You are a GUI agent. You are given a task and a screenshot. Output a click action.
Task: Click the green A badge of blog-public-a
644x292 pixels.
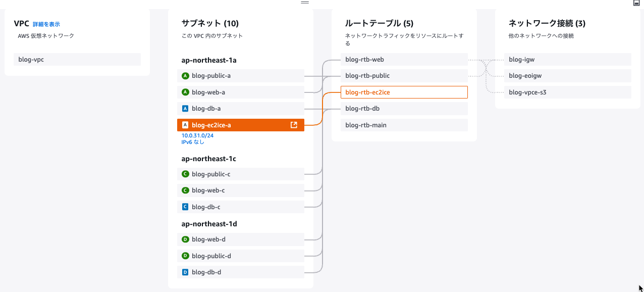(x=185, y=76)
